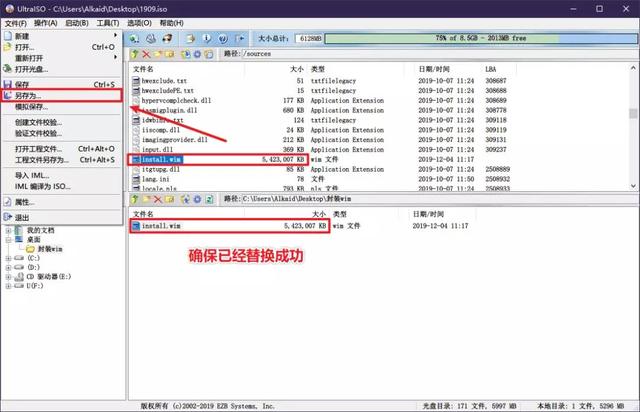Click new folder icon in local pane toolbar
The height and width of the screenshot is (412, 640).
coord(146,199)
